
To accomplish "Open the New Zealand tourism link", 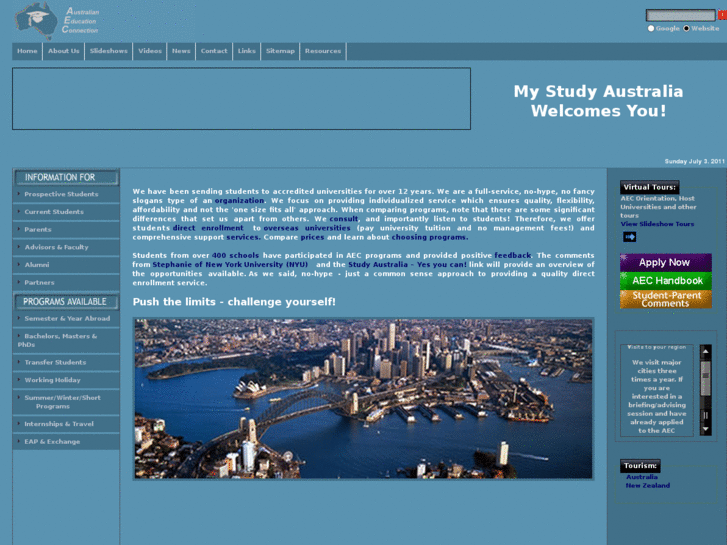I will click(x=647, y=486).
